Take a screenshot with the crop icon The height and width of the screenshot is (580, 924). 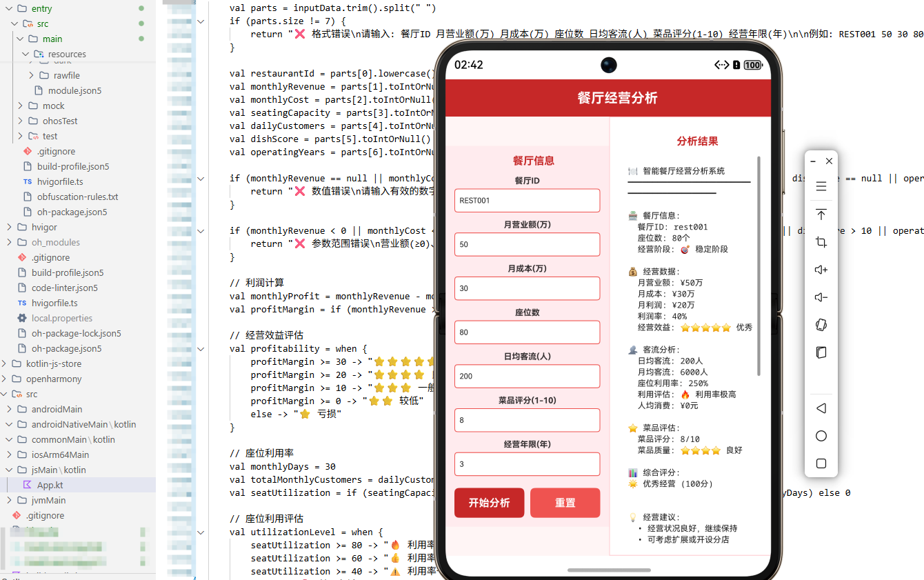pyautogui.click(x=821, y=241)
